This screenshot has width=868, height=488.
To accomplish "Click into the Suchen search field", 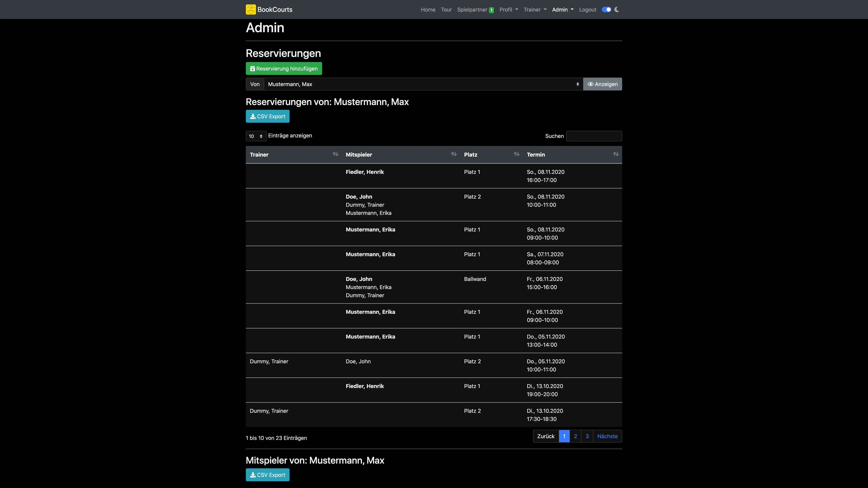I will [x=594, y=136].
